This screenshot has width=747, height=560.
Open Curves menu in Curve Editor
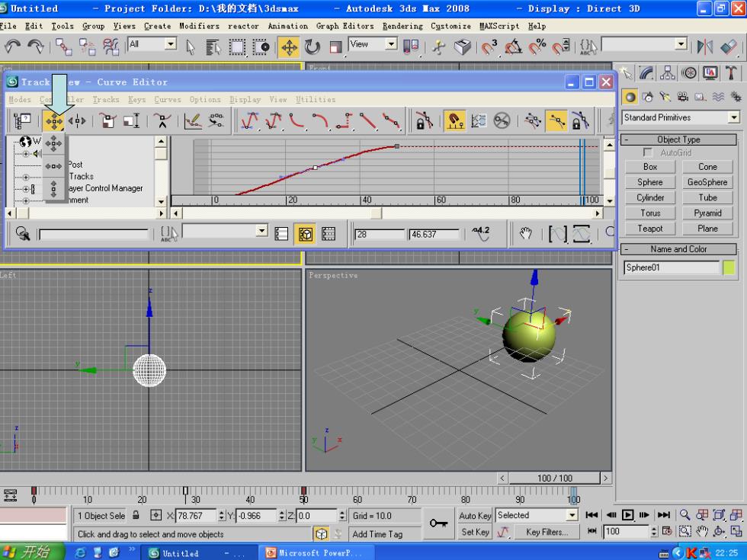pyautogui.click(x=167, y=100)
